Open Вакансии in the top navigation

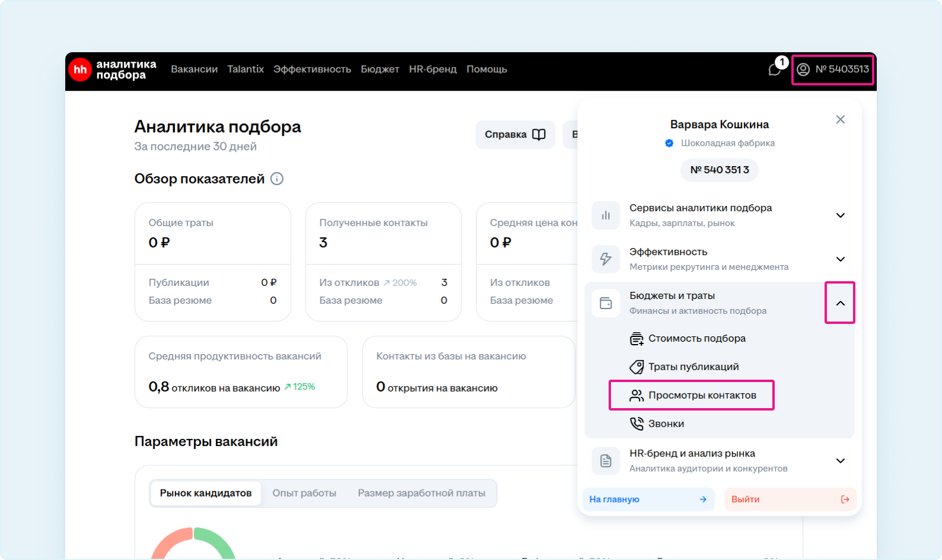tap(194, 69)
